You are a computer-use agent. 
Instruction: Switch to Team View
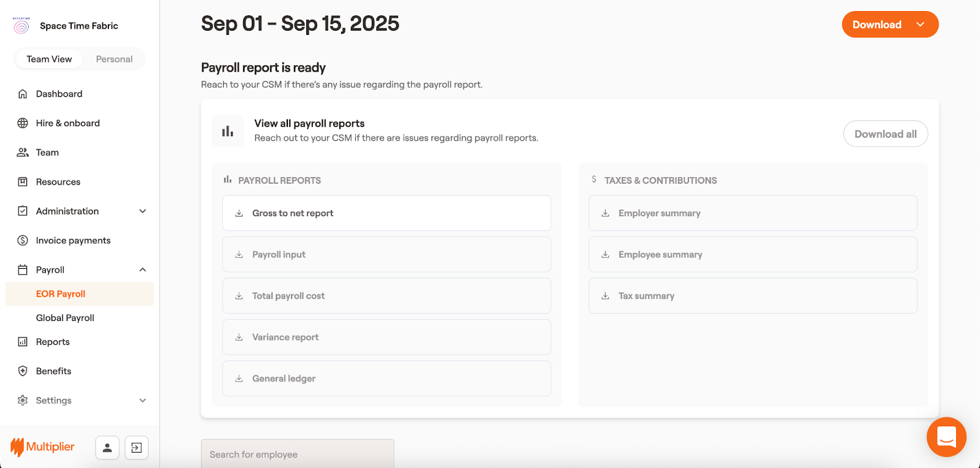(x=49, y=59)
